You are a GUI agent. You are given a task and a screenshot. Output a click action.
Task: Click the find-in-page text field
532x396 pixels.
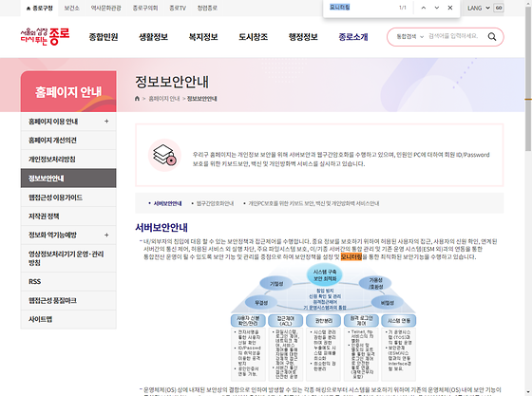point(360,8)
